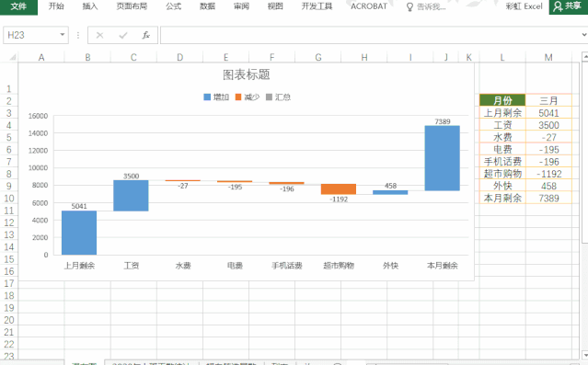Viewport: 588px width, 365px height.
Task: Click the cancel X icon in formula bar
Action: pos(99,35)
